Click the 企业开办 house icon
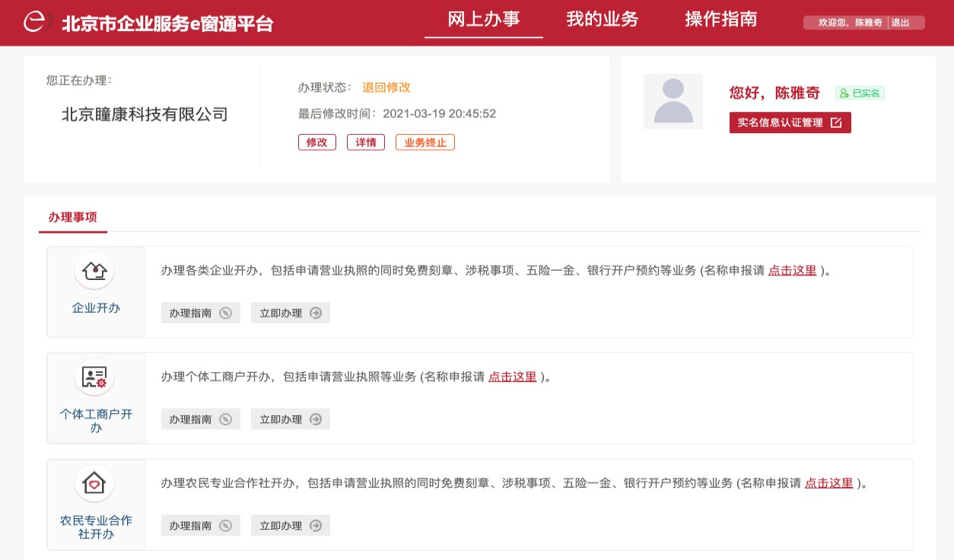This screenshot has width=954, height=560. pyautogui.click(x=94, y=271)
